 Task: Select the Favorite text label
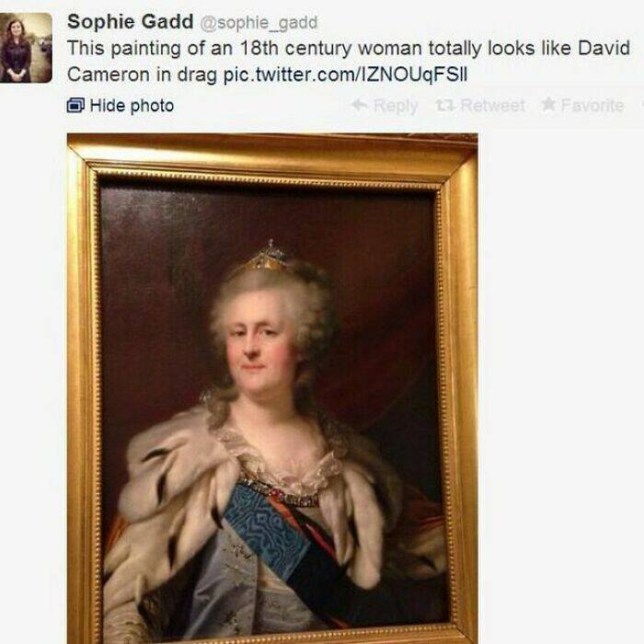point(592,106)
